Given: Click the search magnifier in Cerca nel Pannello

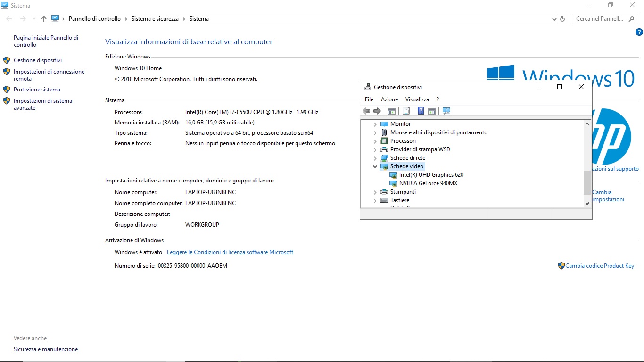Looking at the screenshot, I should 632,19.
